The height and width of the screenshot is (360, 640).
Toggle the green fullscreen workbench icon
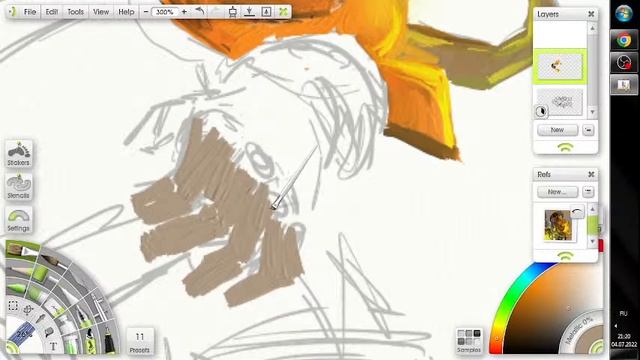coord(283,12)
